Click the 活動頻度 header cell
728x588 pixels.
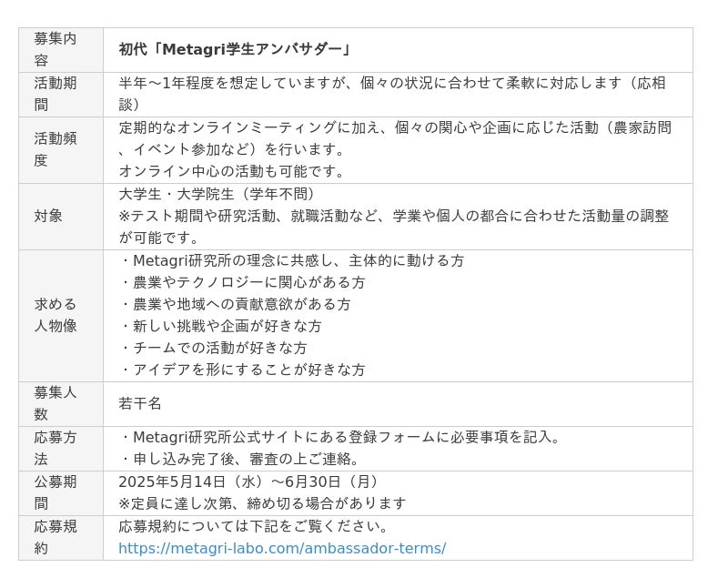coord(61,150)
